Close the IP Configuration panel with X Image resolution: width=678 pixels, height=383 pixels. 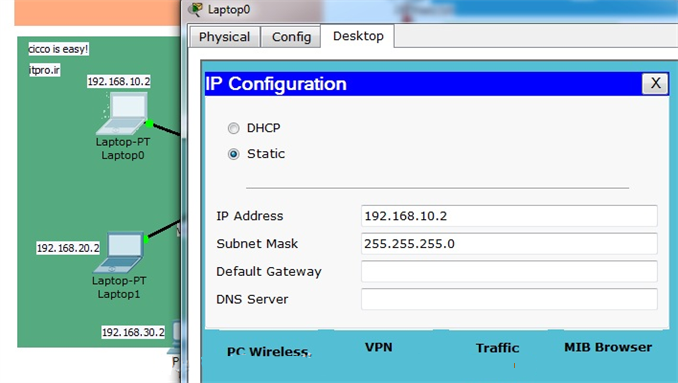[x=655, y=83]
